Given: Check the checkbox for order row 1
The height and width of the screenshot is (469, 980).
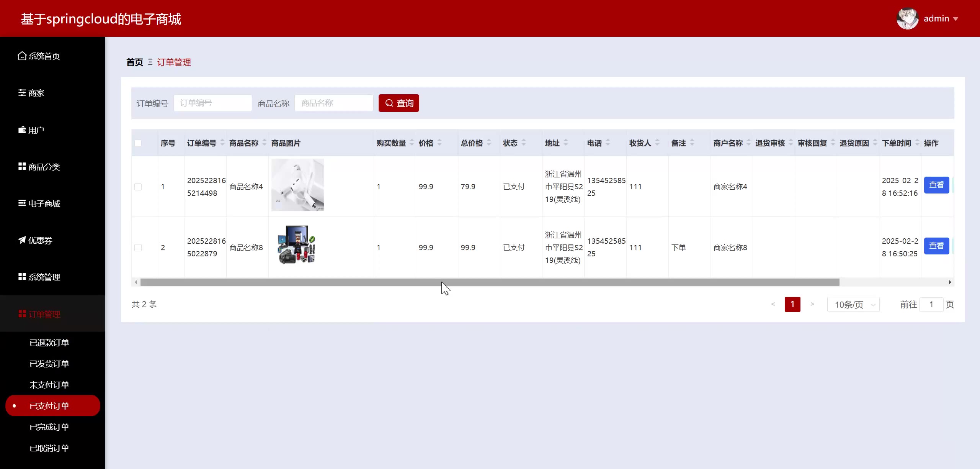Looking at the screenshot, I should coord(138,187).
